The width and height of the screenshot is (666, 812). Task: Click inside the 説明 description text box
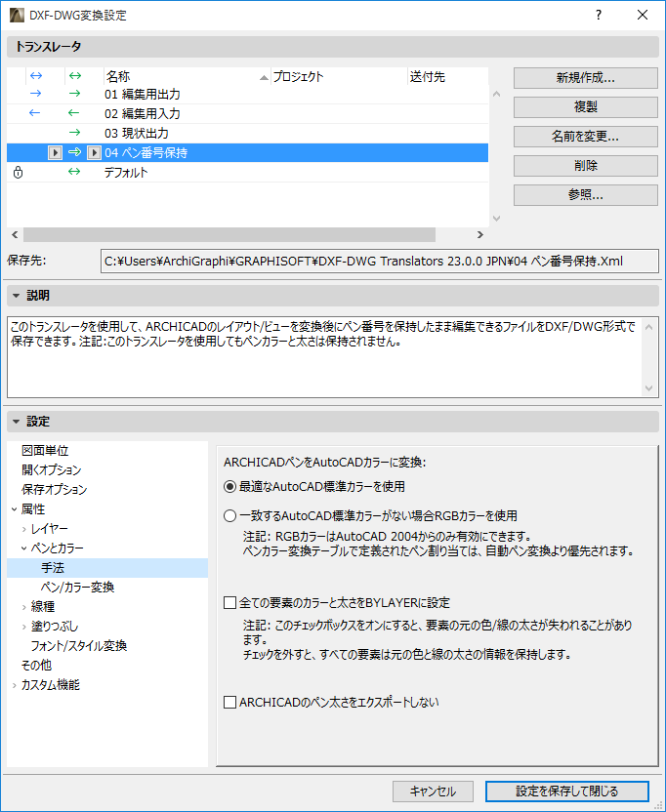pos(324,356)
